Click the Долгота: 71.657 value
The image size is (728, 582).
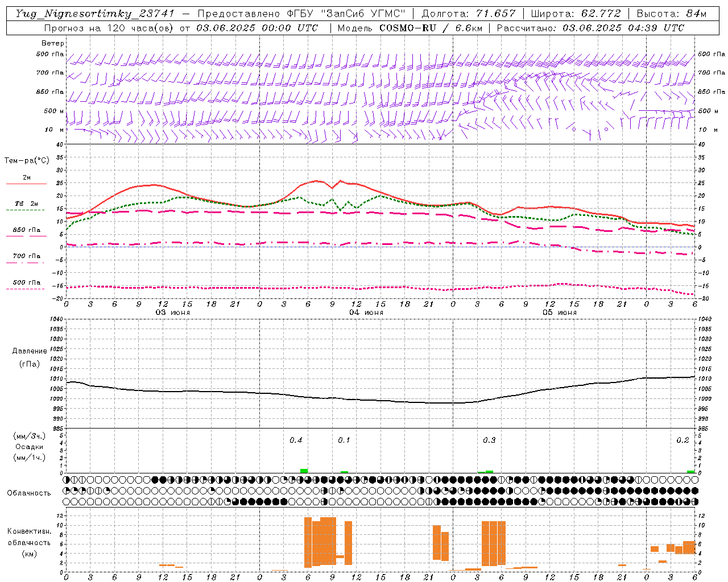468,14
